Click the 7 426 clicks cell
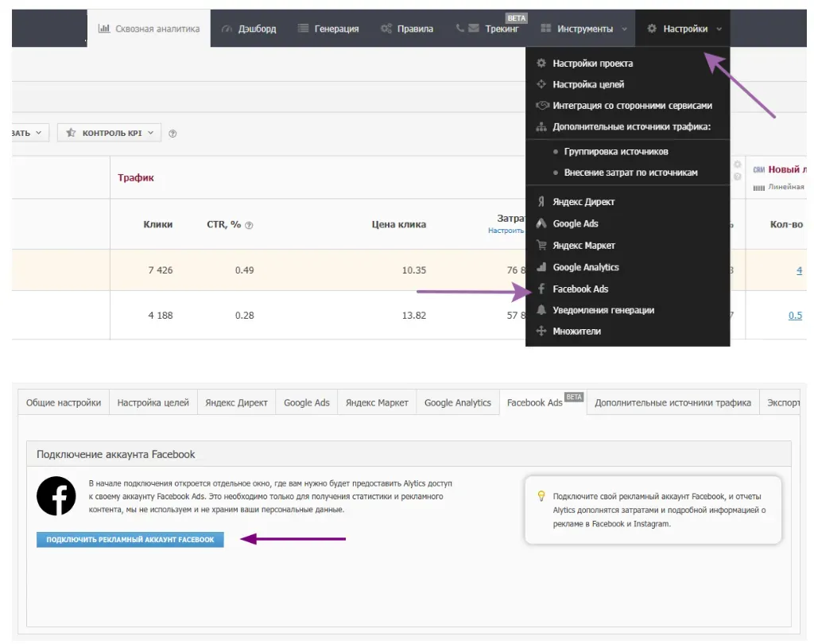Image resolution: width=814 pixels, height=644 pixels. click(160, 270)
